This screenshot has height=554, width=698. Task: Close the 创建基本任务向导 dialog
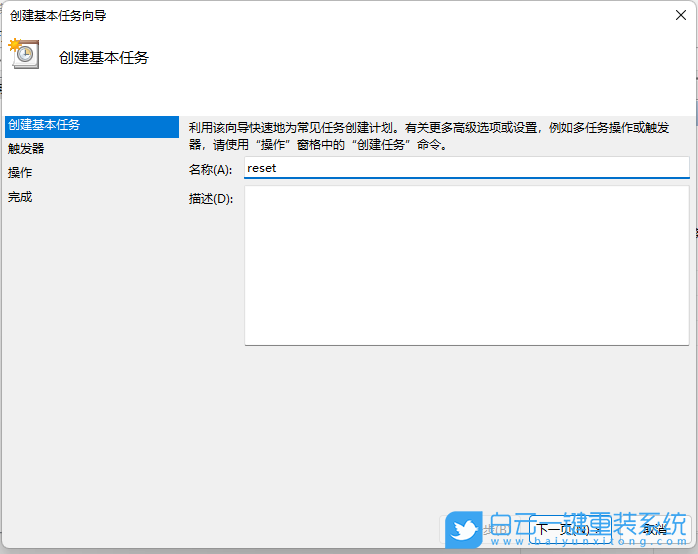(x=681, y=15)
